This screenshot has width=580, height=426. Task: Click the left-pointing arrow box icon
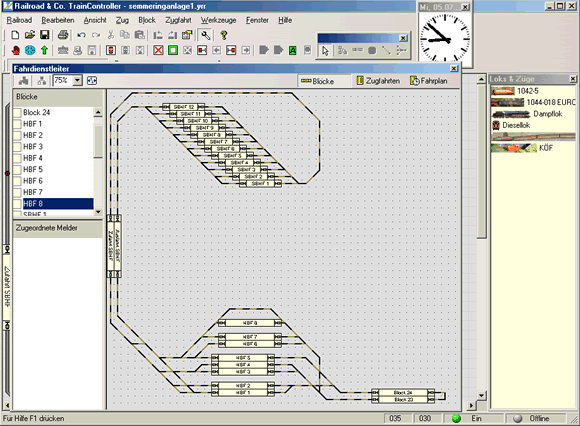[217, 50]
